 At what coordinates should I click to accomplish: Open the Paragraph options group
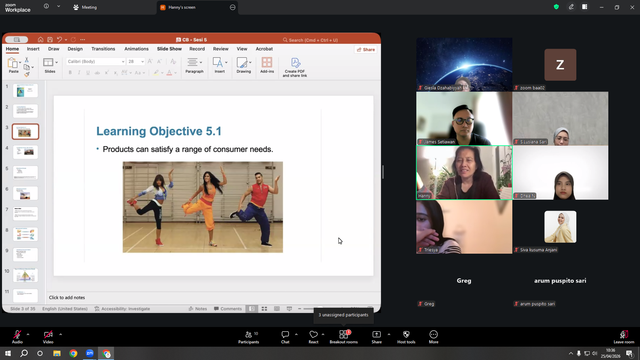pos(194,65)
